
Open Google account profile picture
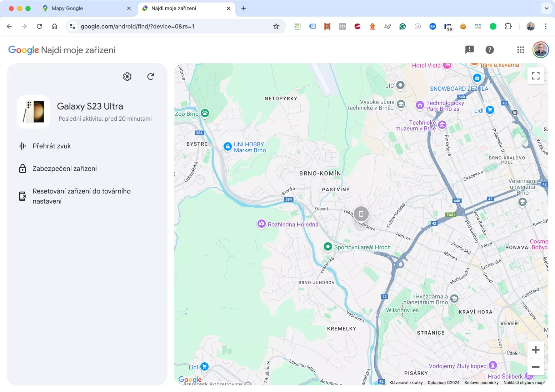click(540, 50)
